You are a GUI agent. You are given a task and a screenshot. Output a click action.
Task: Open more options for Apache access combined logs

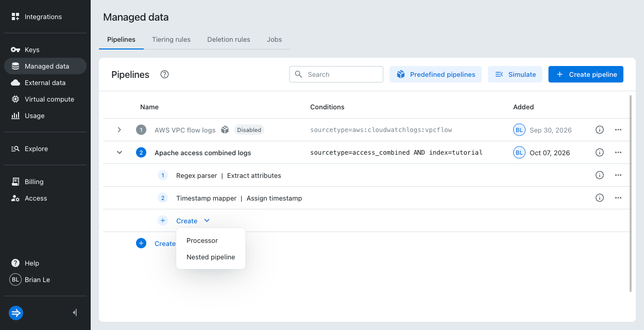coord(618,153)
